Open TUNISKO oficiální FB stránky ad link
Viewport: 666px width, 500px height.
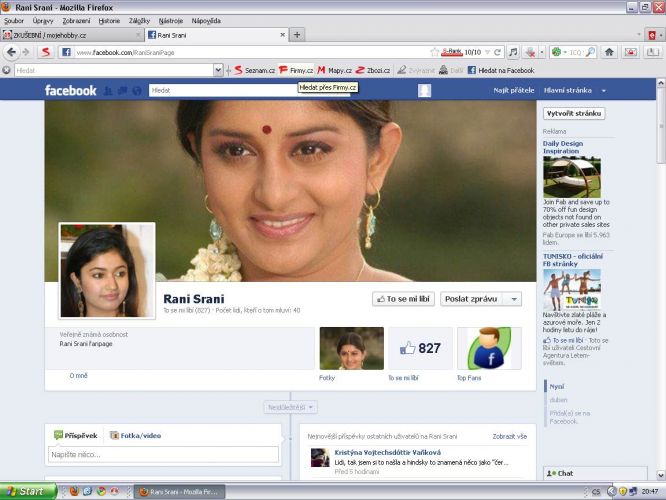coord(573,260)
